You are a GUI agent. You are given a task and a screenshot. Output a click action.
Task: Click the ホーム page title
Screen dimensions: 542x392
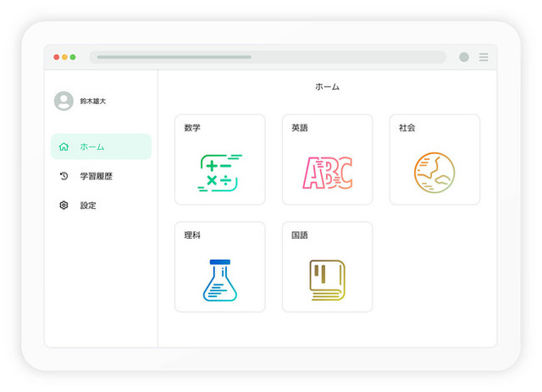coord(327,86)
